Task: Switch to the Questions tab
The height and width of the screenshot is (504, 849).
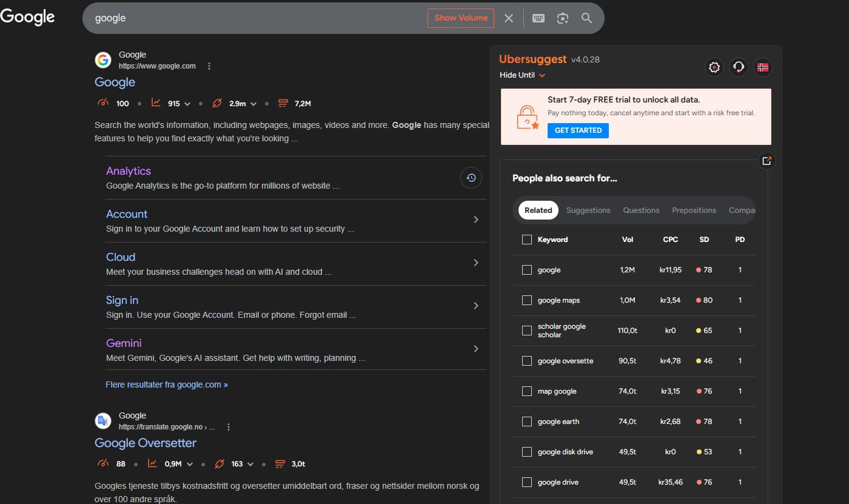Action: pos(641,210)
